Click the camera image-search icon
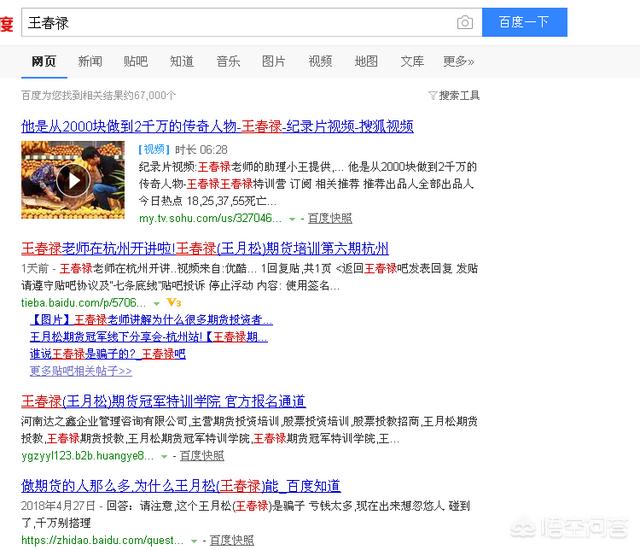The height and width of the screenshot is (550, 640). (464, 22)
